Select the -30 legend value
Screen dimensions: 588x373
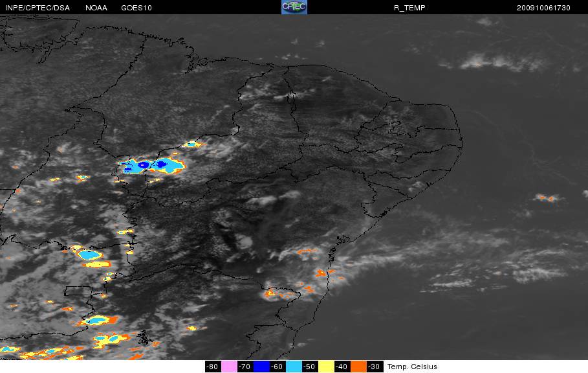[x=375, y=367]
